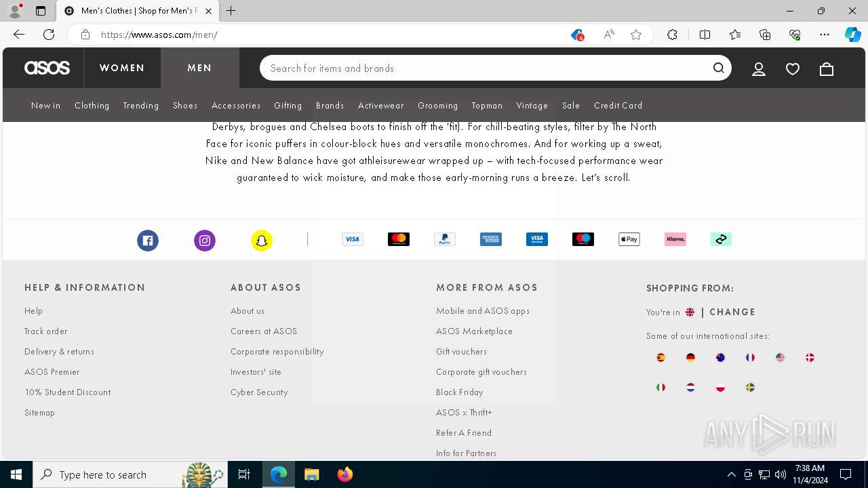The width and height of the screenshot is (868, 488).
Task: Switch to the WOMEN section tab
Action: click(x=122, y=68)
